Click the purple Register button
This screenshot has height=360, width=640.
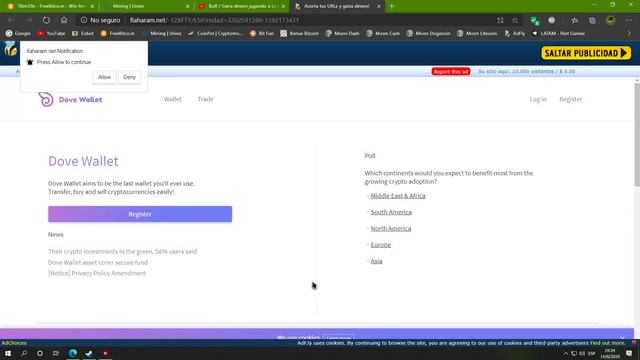coord(140,214)
